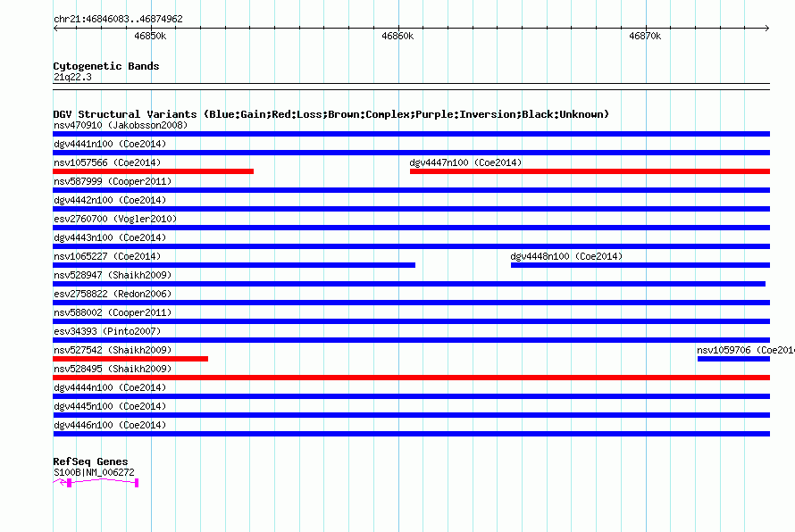Select the short blue bar under nsv1059706
Screen dimensions: 795x532
coord(733,359)
